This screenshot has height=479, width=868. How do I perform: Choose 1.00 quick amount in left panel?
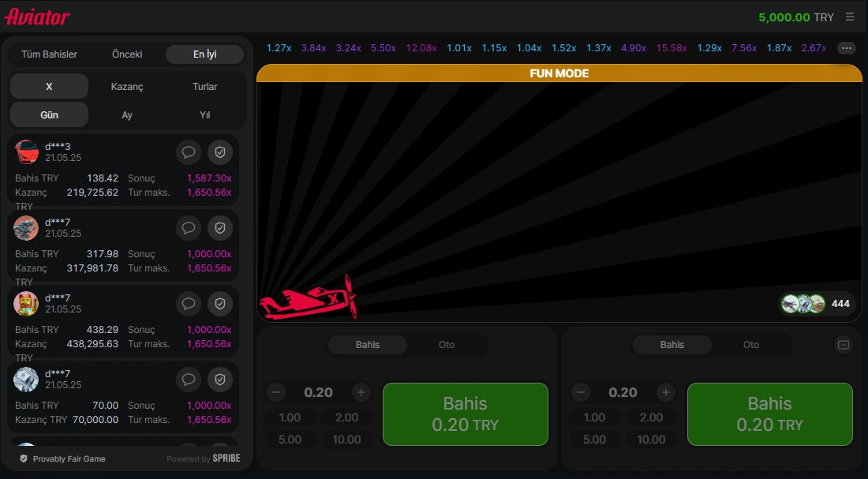(290, 417)
